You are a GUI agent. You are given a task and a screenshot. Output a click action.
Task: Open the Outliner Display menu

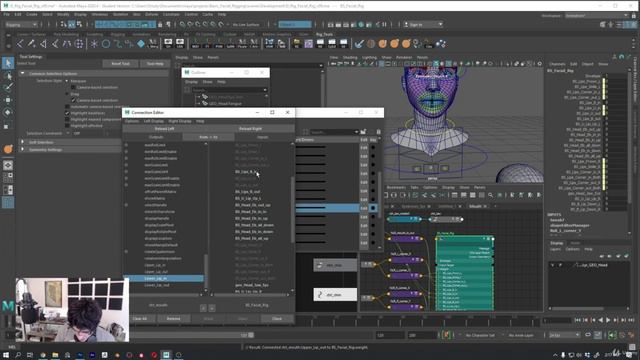click(x=191, y=82)
